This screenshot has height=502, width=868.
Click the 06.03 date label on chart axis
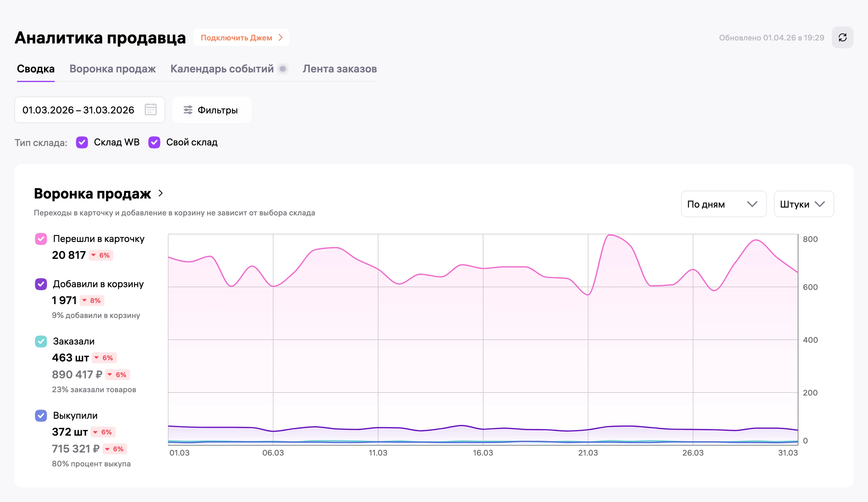(273, 453)
